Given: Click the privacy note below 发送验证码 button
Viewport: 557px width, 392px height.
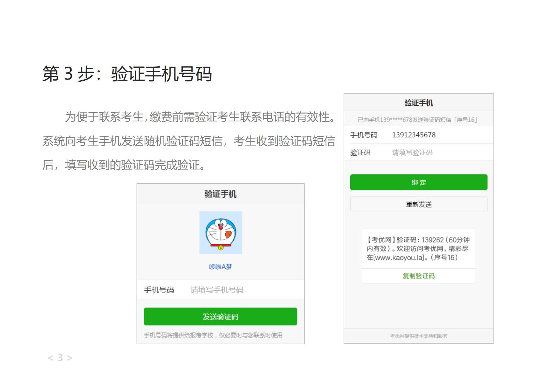Looking at the screenshot, I should [213, 335].
